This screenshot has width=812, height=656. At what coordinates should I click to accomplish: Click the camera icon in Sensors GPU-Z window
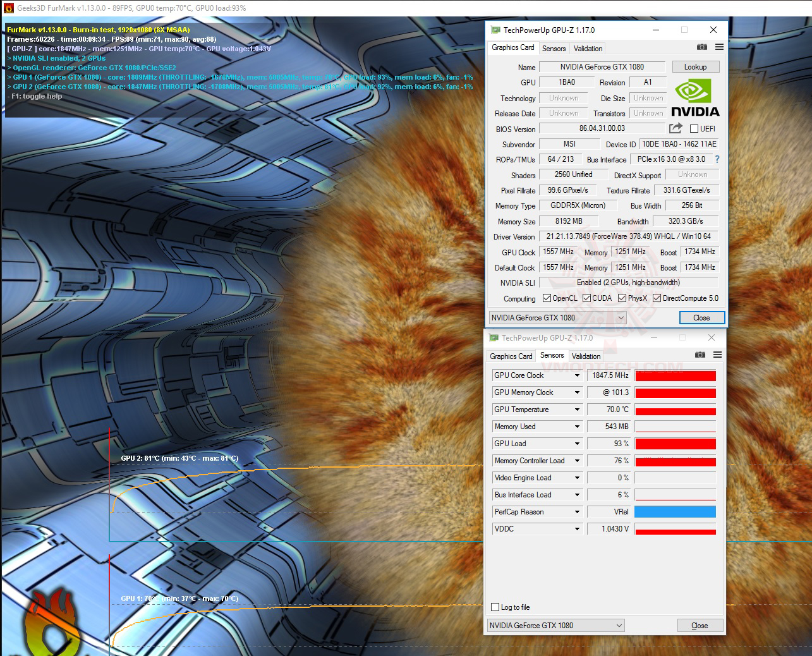(700, 355)
